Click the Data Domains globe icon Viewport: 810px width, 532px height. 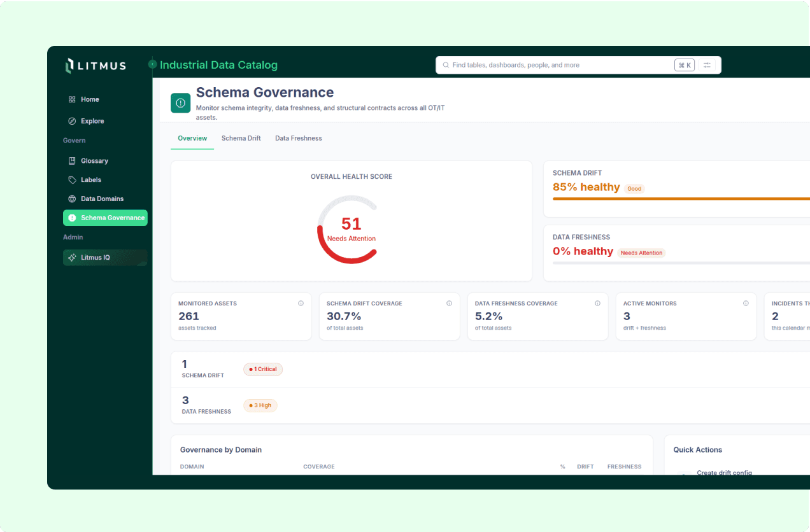tap(72, 199)
